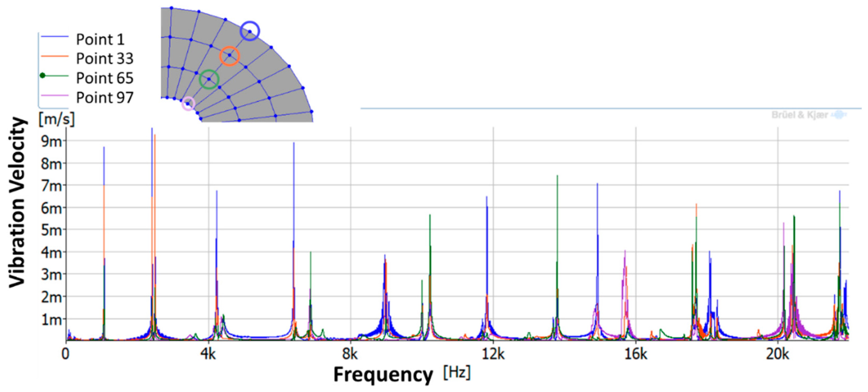The width and height of the screenshot is (868, 392).
Task: Click the blue circle marking Point 1
Action: pyautogui.click(x=250, y=31)
